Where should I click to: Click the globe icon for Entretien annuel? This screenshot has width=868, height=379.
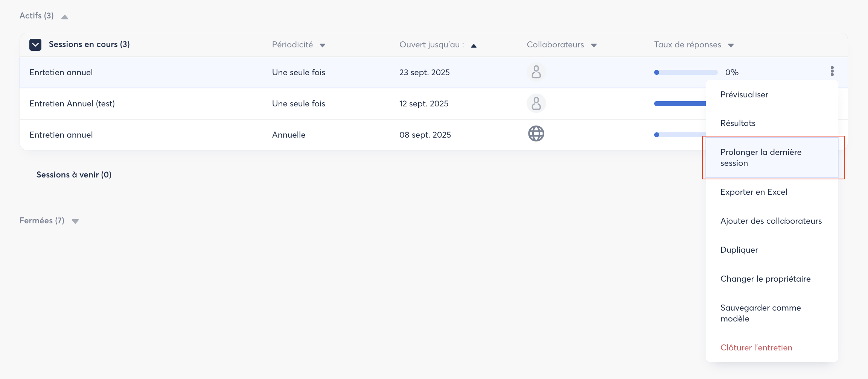click(x=536, y=134)
